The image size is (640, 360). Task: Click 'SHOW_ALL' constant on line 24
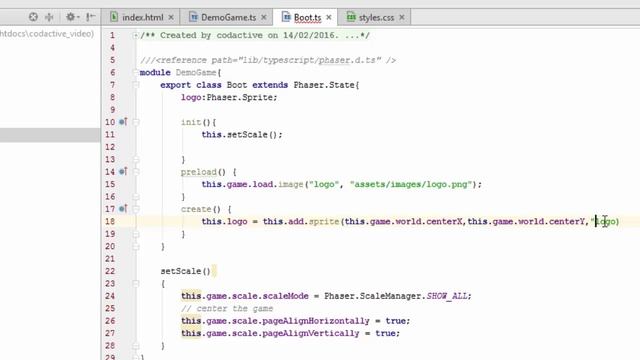click(447, 296)
